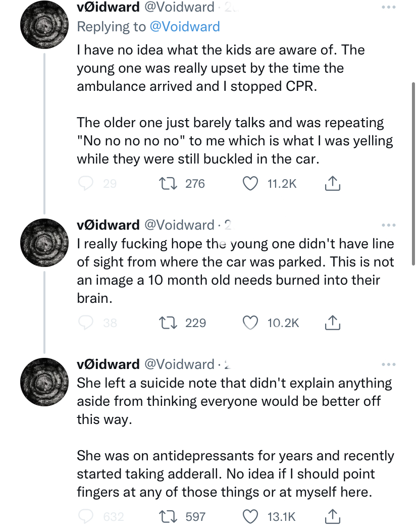Like the tweet with 13.1K likes
Viewport: 418px width, 532px height.
click(251, 516)
